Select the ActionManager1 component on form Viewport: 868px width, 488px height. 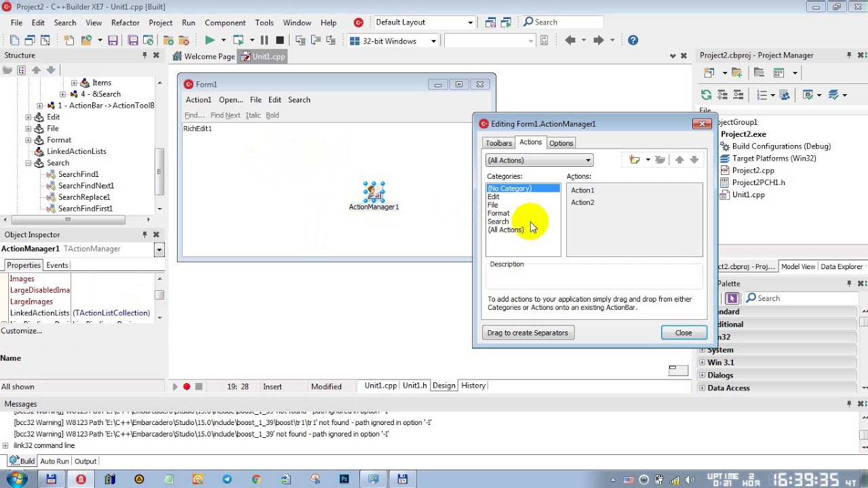(374, 192)
